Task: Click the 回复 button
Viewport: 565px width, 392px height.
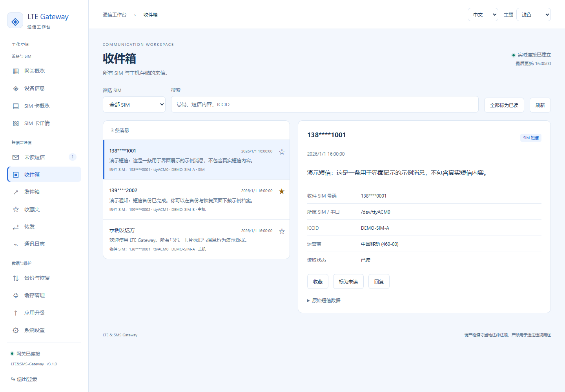Action: pos(379,281)
